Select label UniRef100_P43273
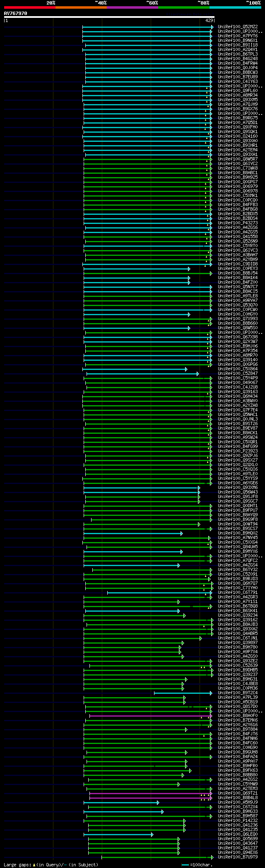This screenshot has width=265, height=868. [238, 223]
